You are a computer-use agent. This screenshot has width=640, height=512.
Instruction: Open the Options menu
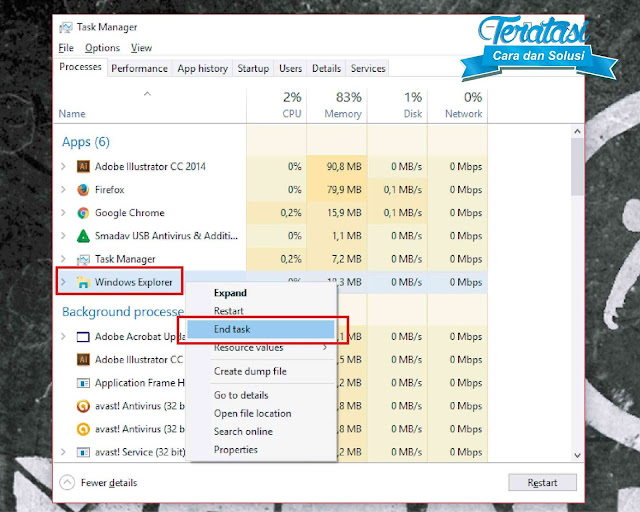(102, 48)
